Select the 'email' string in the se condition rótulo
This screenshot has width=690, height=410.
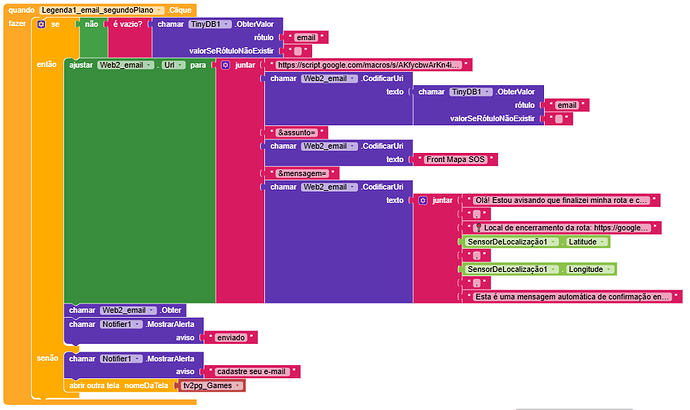(306, 38)
